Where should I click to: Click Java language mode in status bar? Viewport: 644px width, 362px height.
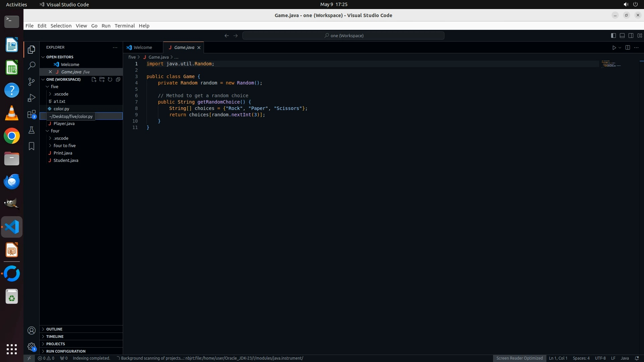[625, 358]
